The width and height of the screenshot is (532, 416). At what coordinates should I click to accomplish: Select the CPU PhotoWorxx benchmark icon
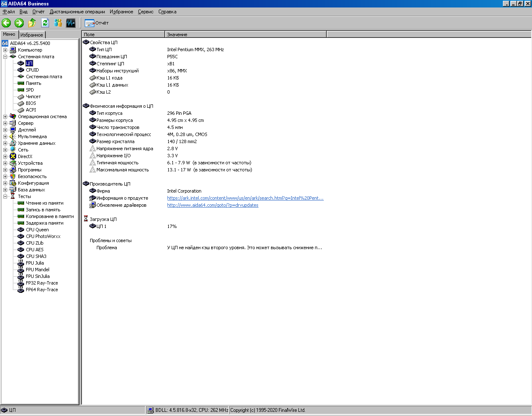coord(21,236)
